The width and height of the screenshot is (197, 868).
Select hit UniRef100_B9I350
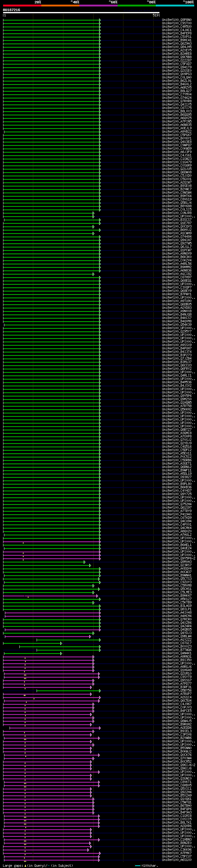pos(176,660)
